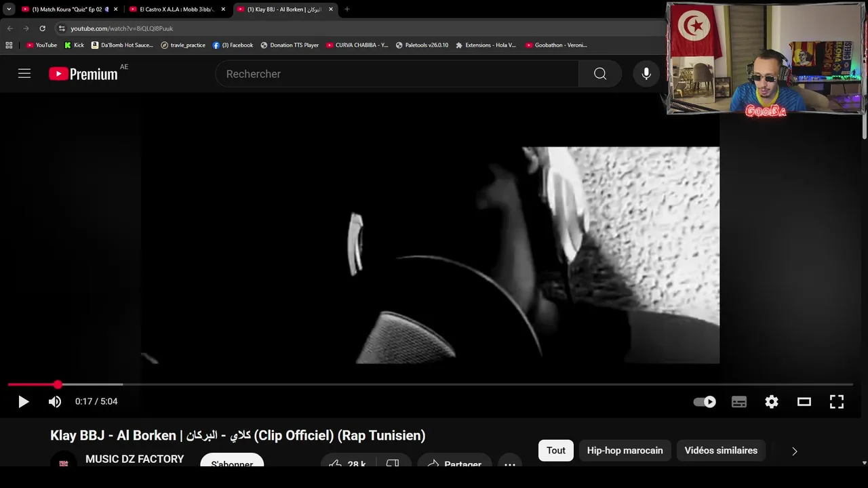
Task: Go to YouTube Premium home logo
Action: point(83,74)
